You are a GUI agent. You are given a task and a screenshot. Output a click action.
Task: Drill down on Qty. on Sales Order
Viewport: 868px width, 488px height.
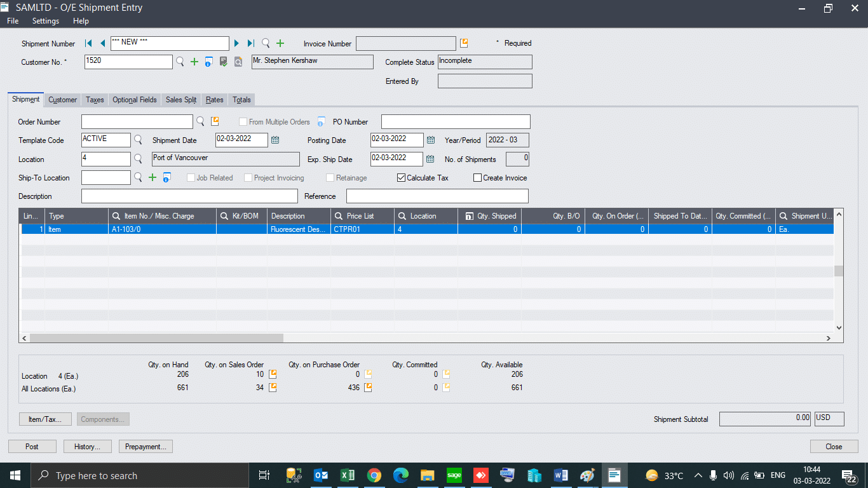coord(273,374)
